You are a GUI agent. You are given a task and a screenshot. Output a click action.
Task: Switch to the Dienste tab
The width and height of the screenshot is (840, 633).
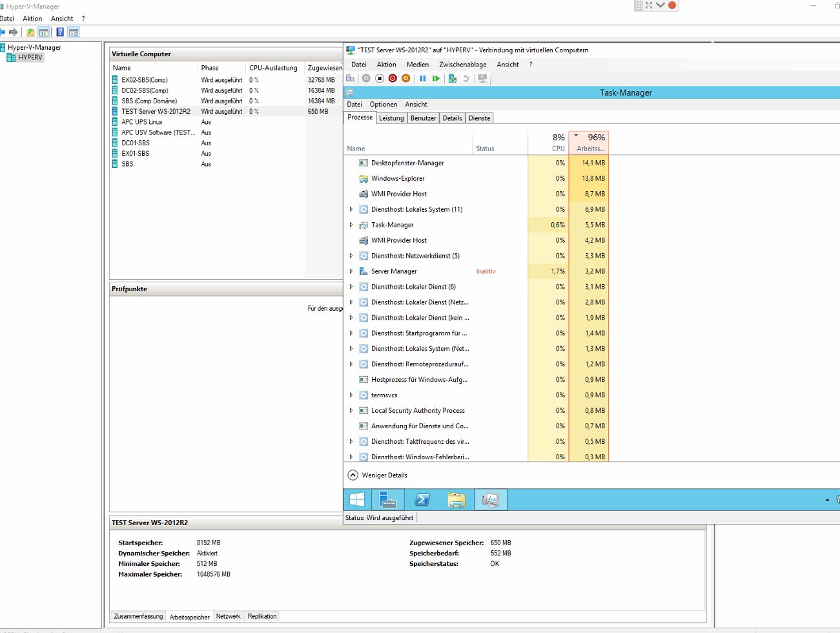(x=479, y=118)
